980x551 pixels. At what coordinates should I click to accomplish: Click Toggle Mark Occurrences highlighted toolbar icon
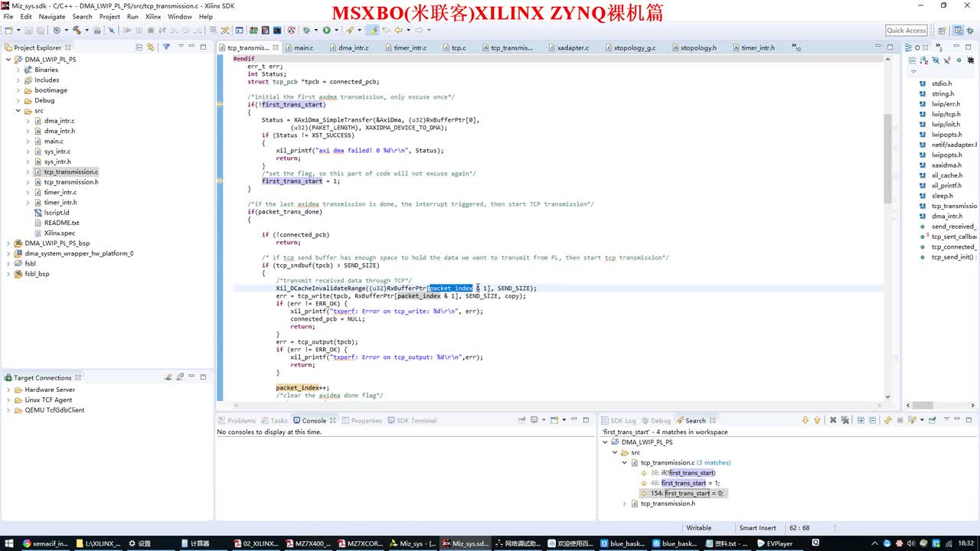(x=373, y=31)
